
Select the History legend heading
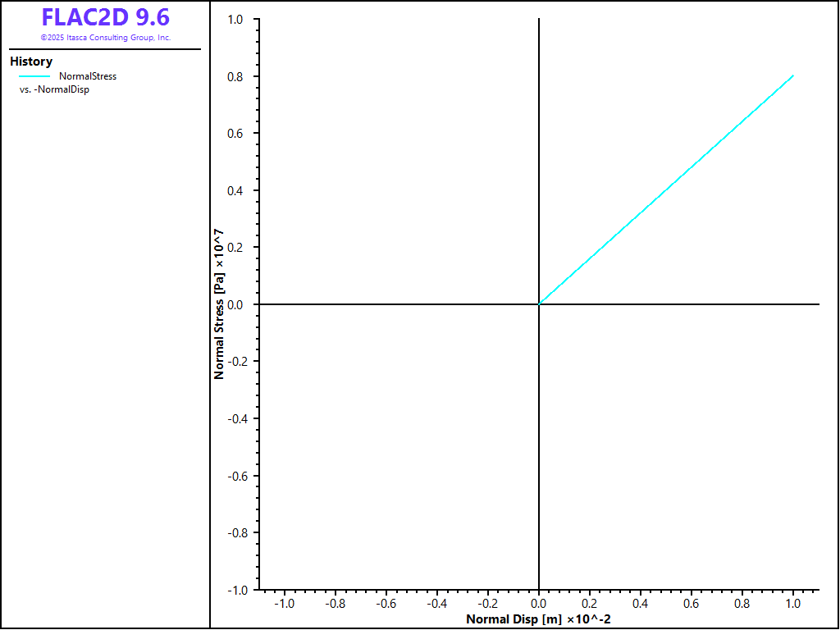point(31,62)
